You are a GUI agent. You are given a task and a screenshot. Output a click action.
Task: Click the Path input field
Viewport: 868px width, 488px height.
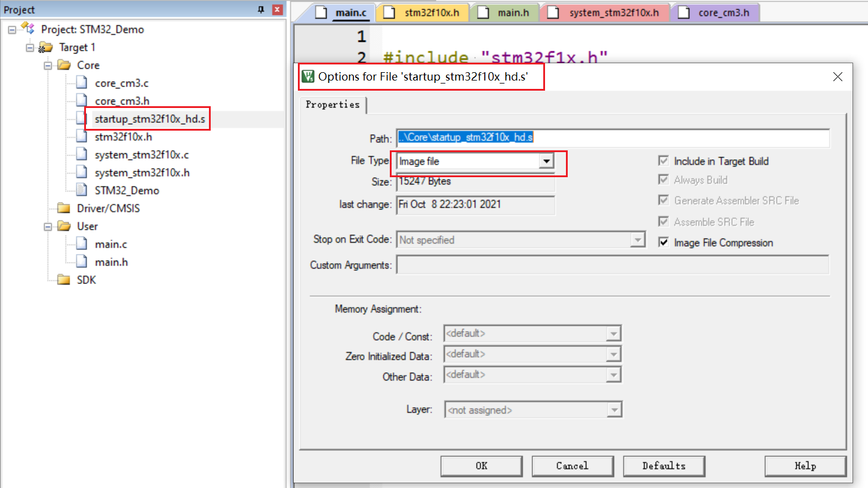(613, 138)
